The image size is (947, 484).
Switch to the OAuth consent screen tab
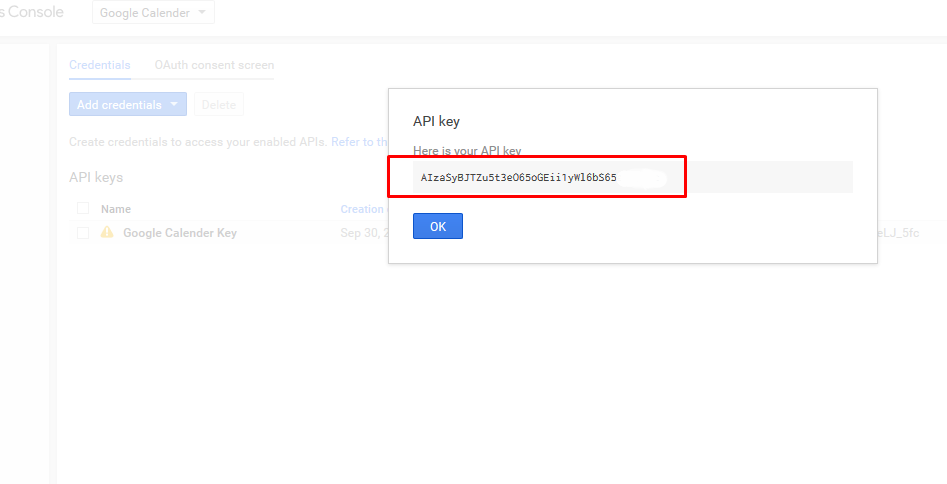(214, 65)
